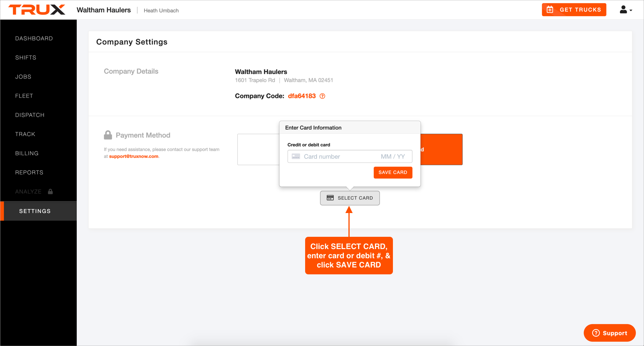Image resolution: width=644 pixels, height=346 pixels.
Task: Click the Analyze lock icon
Action: pos(50,191)
